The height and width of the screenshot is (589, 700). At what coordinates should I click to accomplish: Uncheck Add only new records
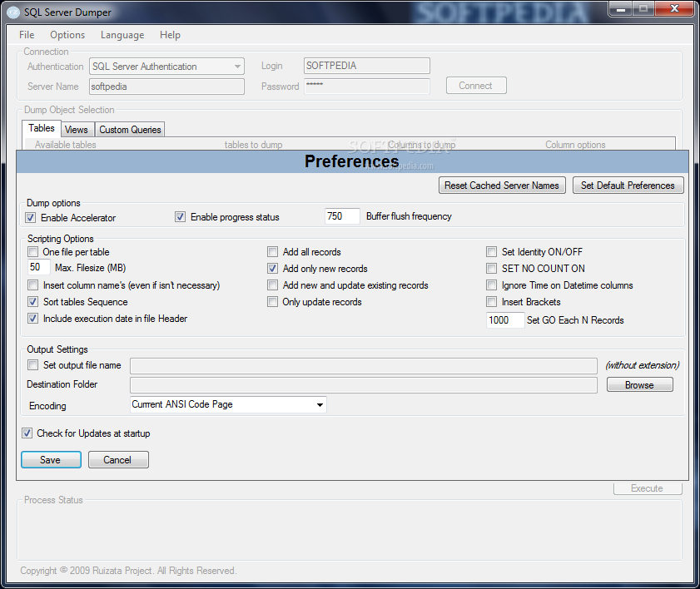coord(272,269)
